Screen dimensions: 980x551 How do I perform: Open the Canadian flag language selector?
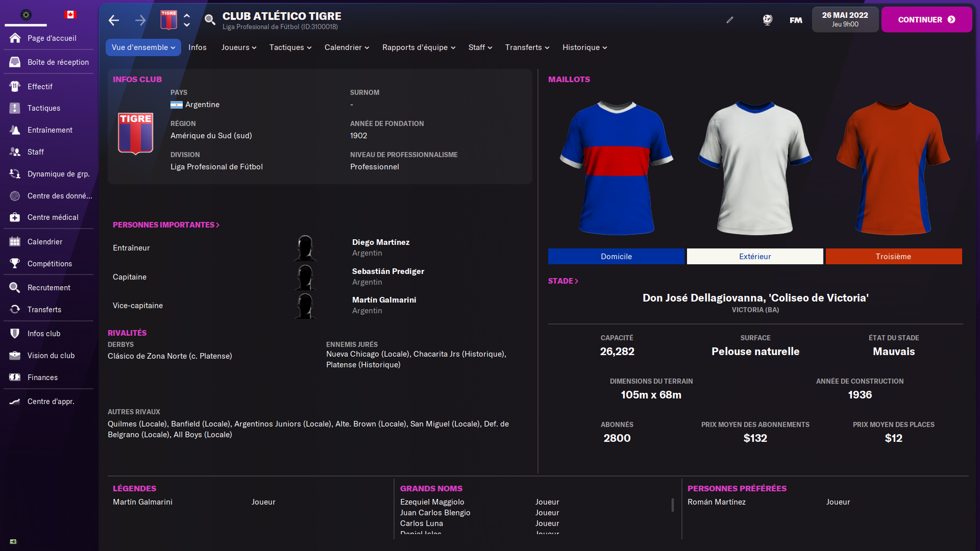(70, 15)
